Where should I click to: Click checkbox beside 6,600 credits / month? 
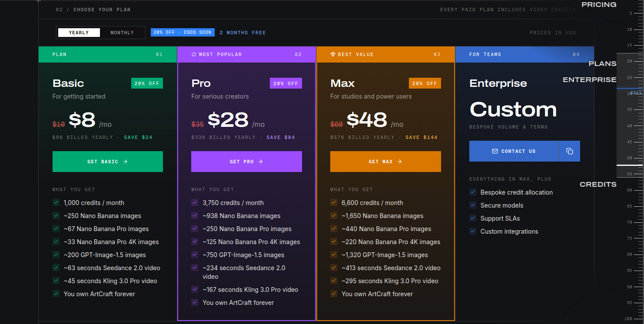click(334, 202)
